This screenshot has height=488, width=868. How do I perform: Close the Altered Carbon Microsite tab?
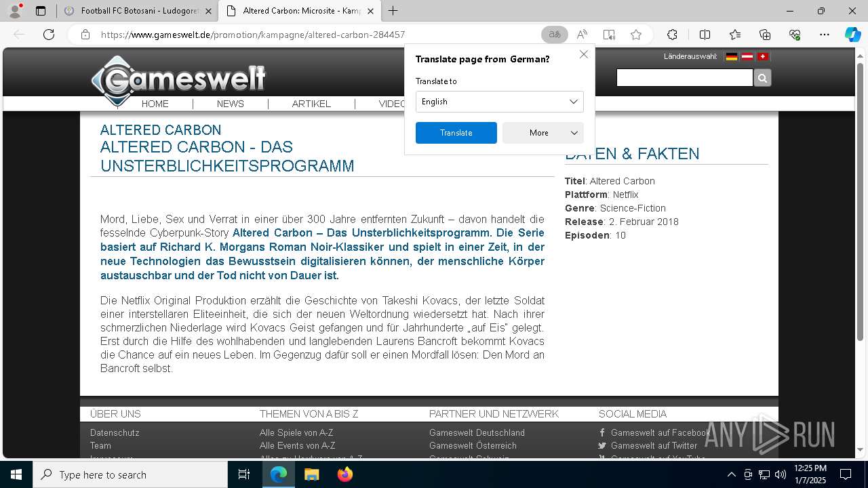point(370,11)
